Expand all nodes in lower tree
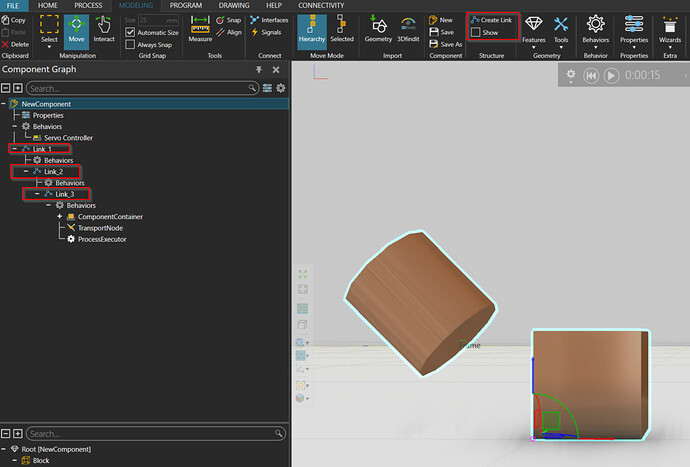 click(x=18, y=434)
